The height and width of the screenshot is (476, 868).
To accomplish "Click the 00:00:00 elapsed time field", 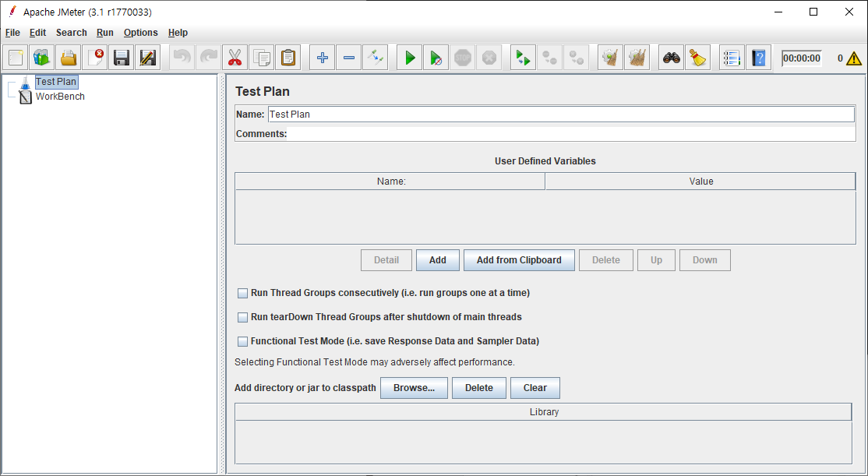I will click(x=802, y=58).
